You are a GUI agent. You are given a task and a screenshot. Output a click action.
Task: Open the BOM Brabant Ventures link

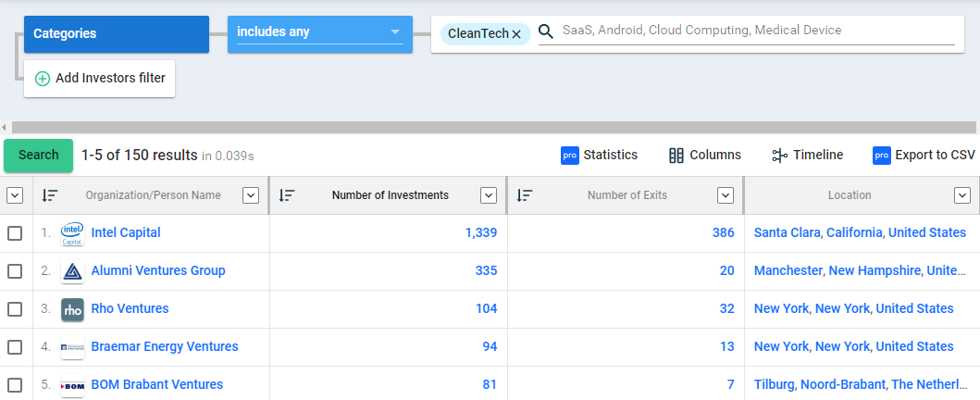(x=157, y=384)
